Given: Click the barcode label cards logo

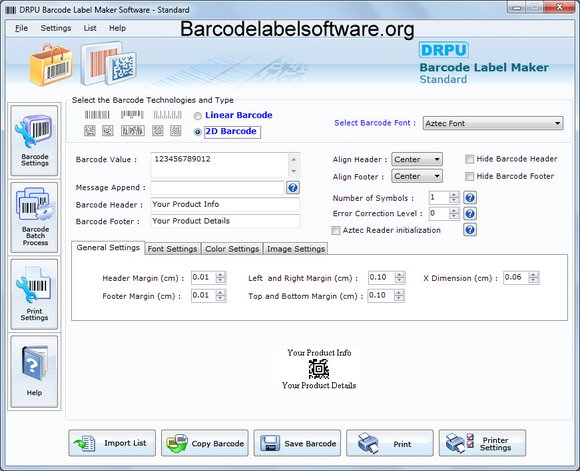Looking at the screenshot, I should (x=108, y=64).
